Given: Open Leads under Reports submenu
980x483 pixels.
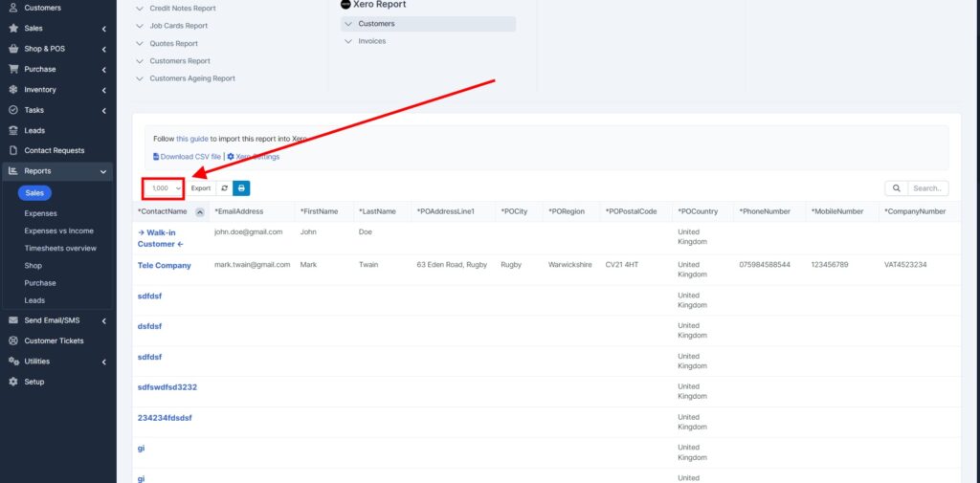Looking at the screenshot, I should click(34, 300).
